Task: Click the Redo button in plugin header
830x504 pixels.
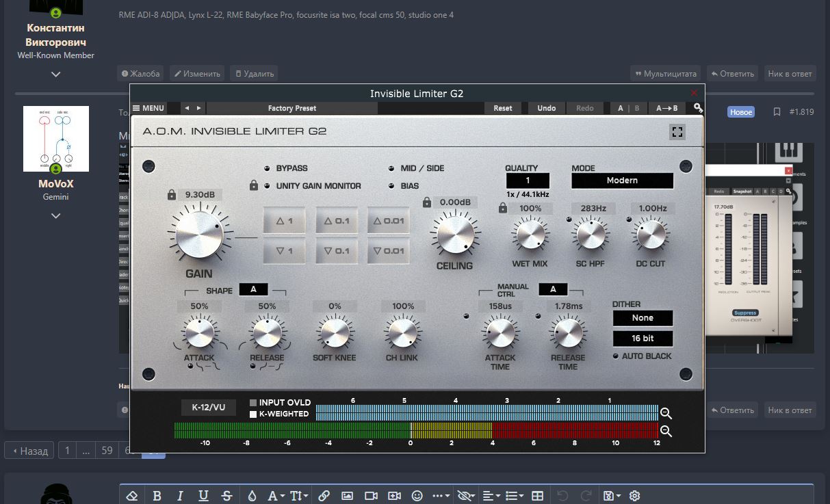Action: 585,108
